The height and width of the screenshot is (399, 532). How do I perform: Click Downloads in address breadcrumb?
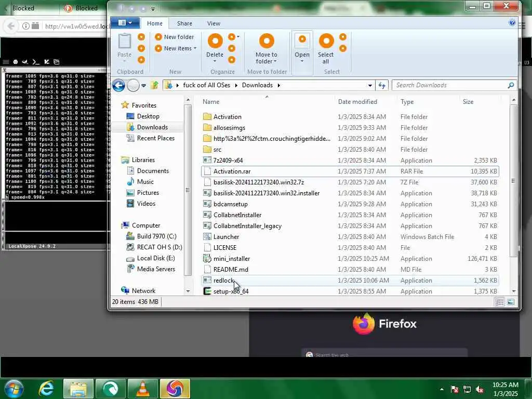(x=257, y=85)
